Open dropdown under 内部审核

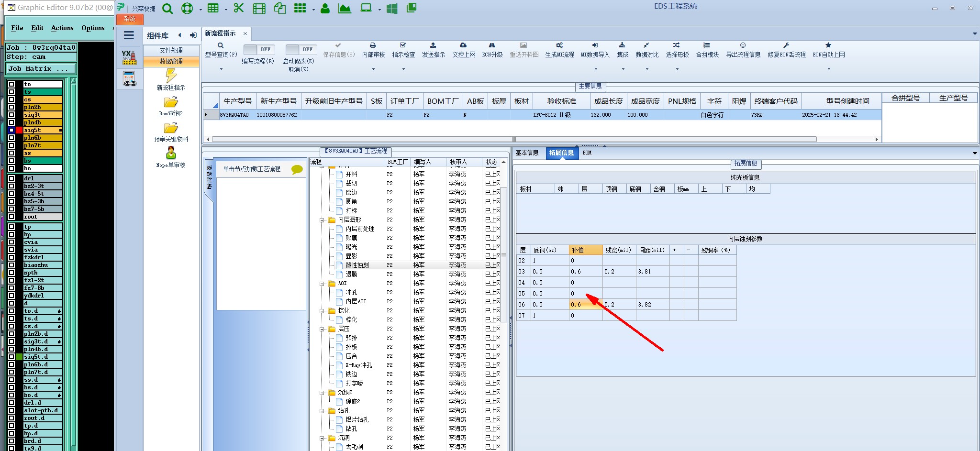[x=373, y=69]
